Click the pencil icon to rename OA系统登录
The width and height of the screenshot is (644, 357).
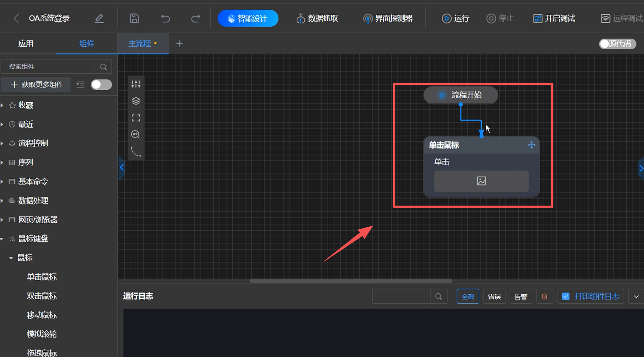pos(99,18)
